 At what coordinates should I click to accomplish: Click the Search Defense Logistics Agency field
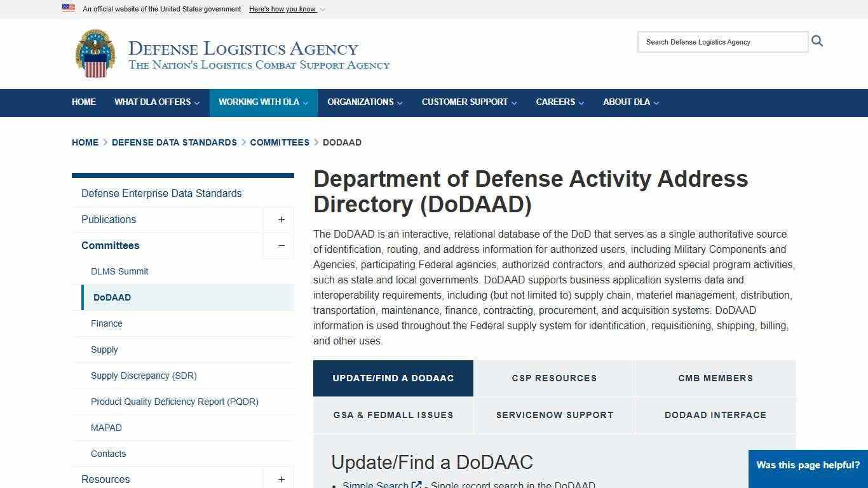point(722,42)
